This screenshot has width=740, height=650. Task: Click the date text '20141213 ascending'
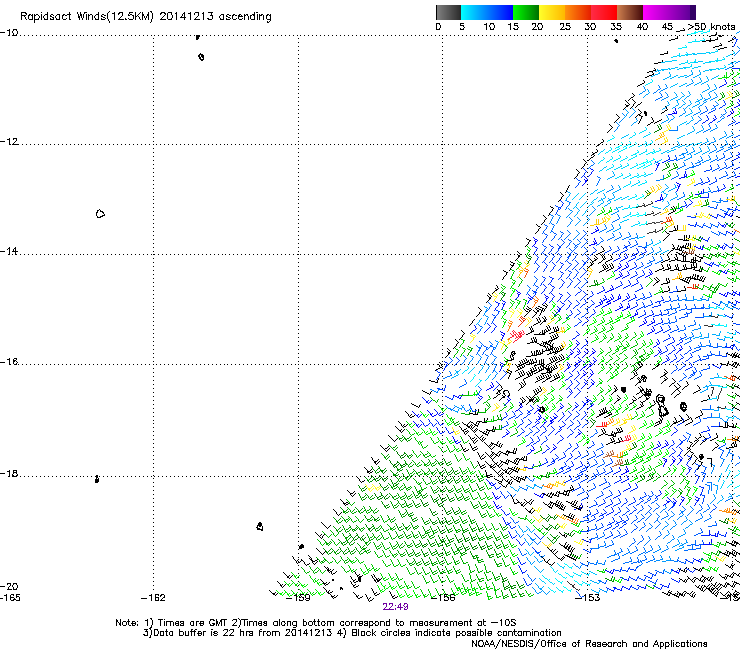pos(215,17)
